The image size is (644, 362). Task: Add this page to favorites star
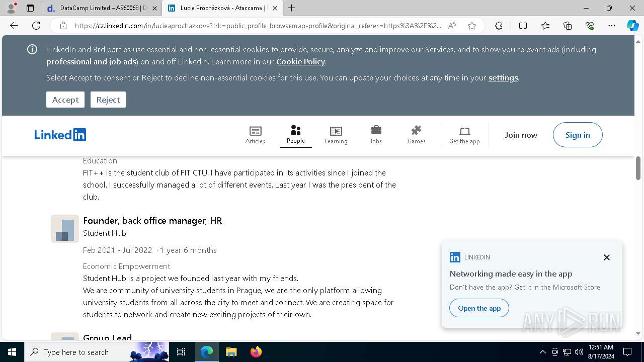(472, 26)
